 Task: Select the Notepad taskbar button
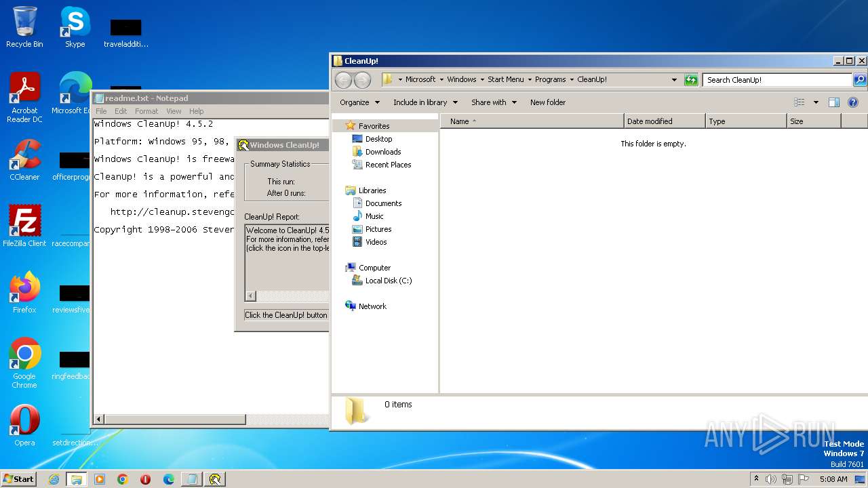click(192, 479)
